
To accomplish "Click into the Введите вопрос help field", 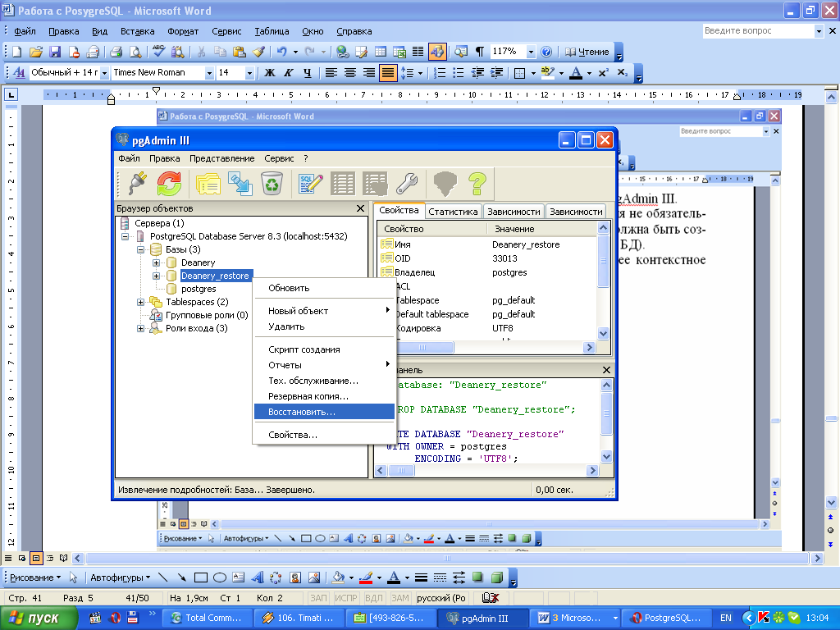I will pyautogui.click(x=757, y=31).
